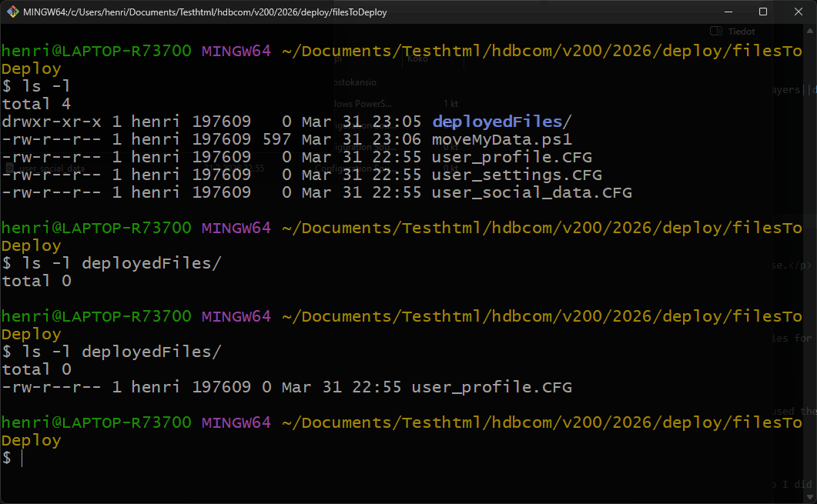Click the blinking cursor at the last prompt
The width and height of the screenshot is (817, 504).
coord(22,458)
